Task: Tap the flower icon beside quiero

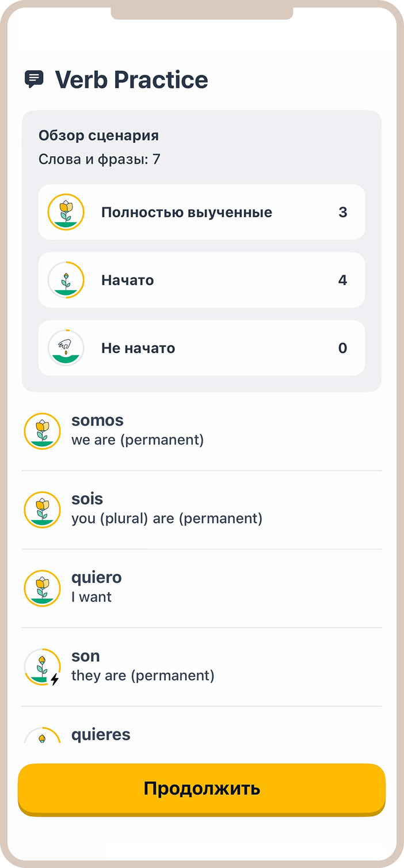Action: (42, 588)
